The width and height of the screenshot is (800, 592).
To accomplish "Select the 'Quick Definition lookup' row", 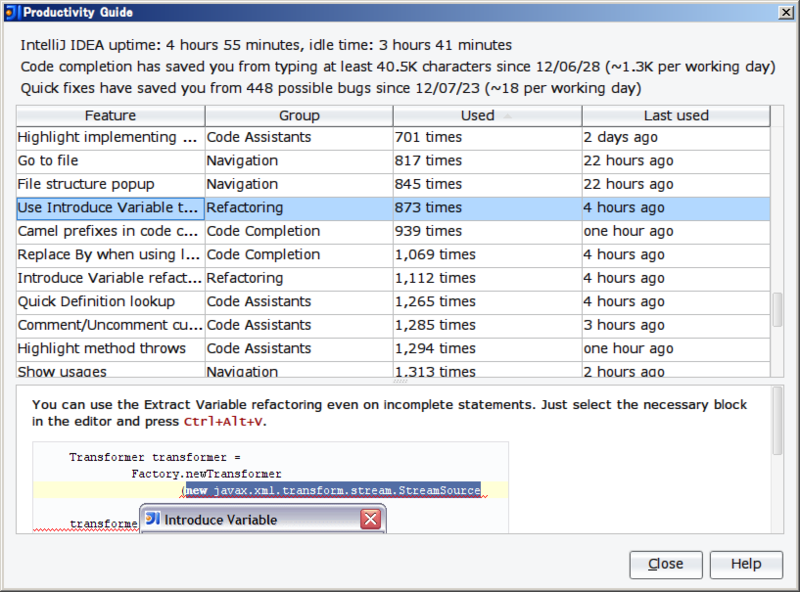I will pos(393,302).
